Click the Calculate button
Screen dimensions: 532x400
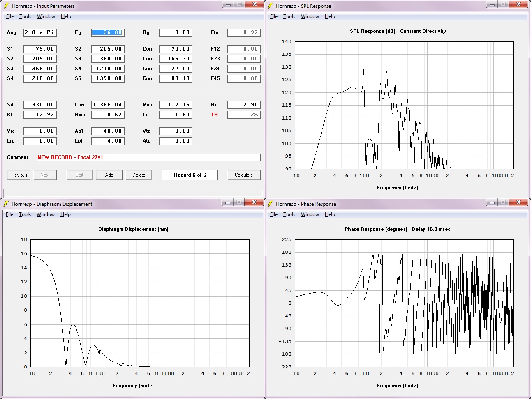(244, 175)
